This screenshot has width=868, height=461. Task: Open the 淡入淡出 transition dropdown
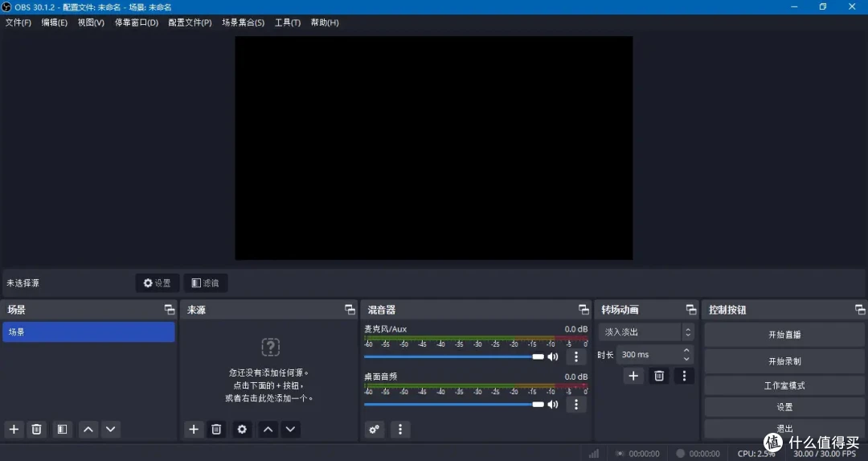(646, 332)
